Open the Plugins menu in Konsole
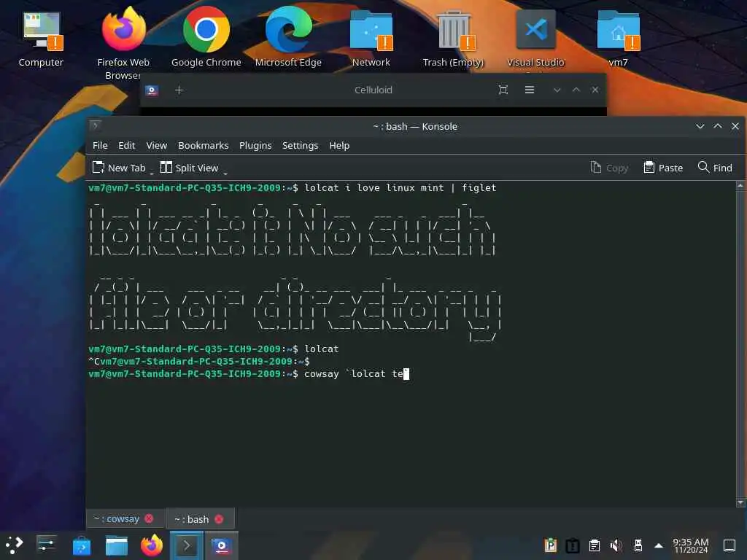This screenshot has height=560, width=747. tap(255, 146)
